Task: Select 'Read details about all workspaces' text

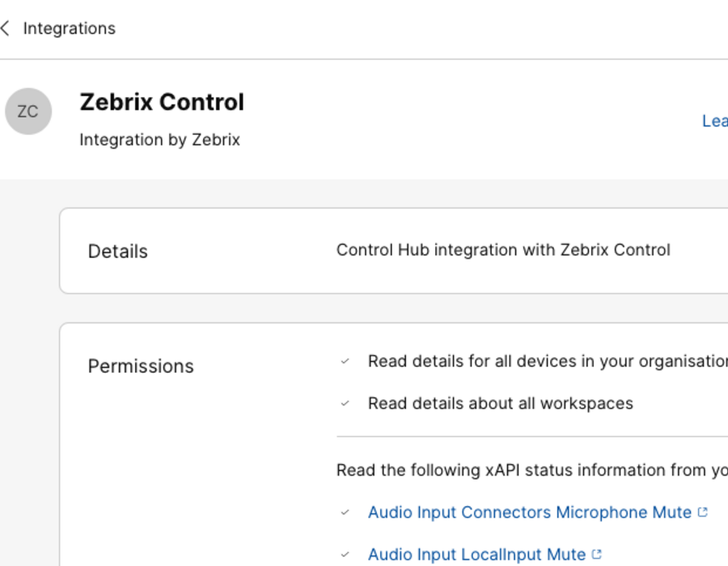Action: tap(501, 403)
